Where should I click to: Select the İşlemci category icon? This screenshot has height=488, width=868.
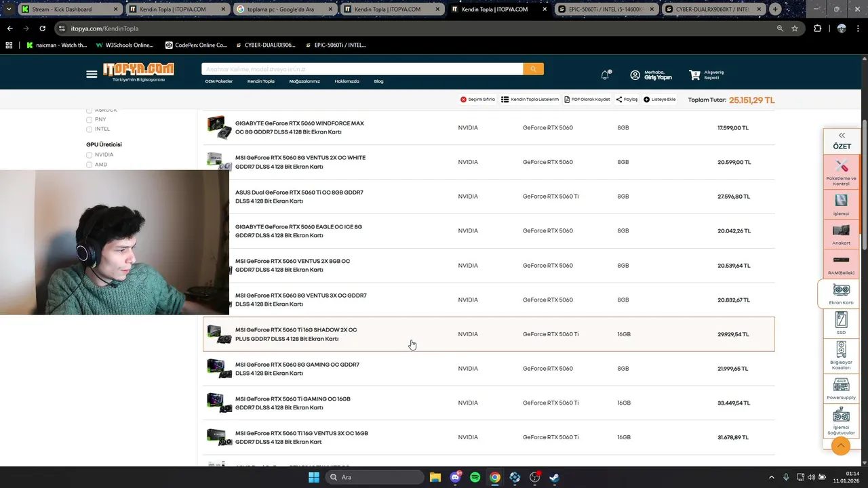click(842, 205)
